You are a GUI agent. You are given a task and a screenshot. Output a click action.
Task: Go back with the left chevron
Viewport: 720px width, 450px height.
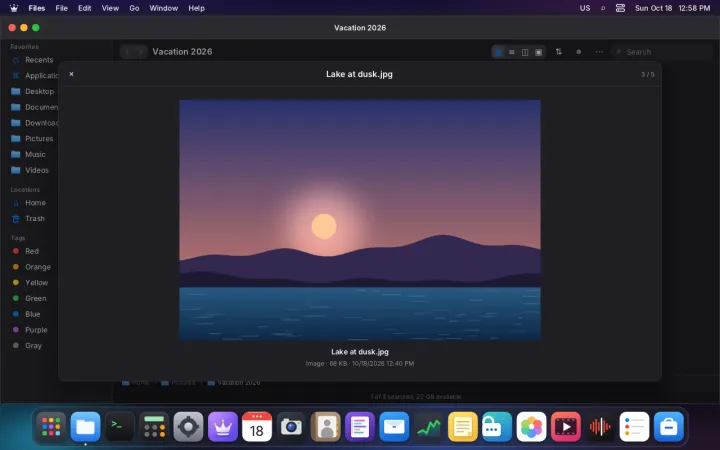(127, 52)
